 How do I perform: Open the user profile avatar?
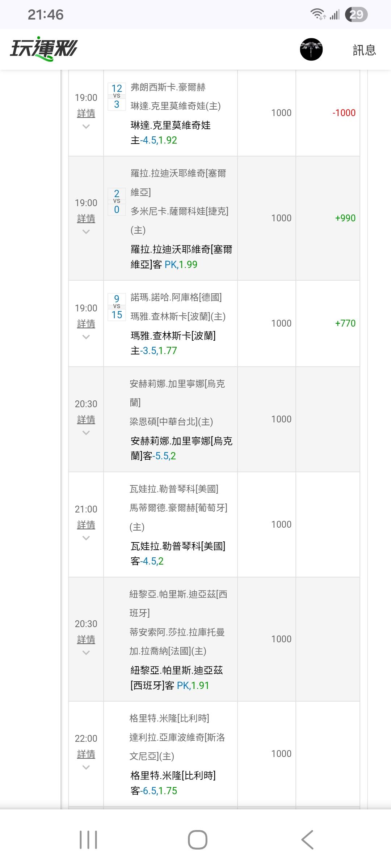311,49
